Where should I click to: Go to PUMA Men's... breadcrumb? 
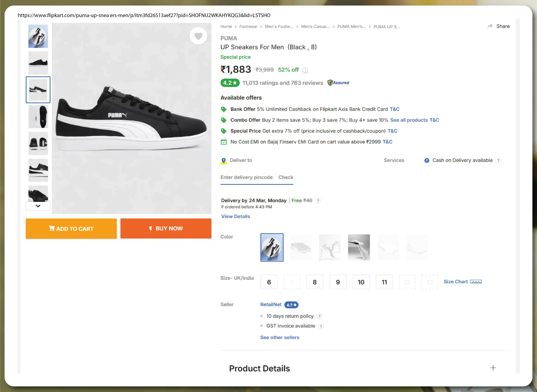point(351,27)
